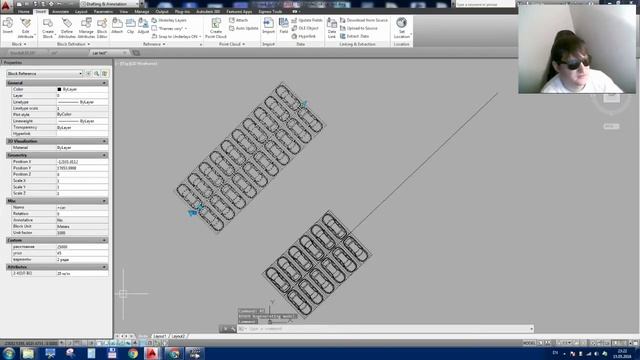Click the Import tool
The width and height of the screenshot is (640, 360).
269,26
